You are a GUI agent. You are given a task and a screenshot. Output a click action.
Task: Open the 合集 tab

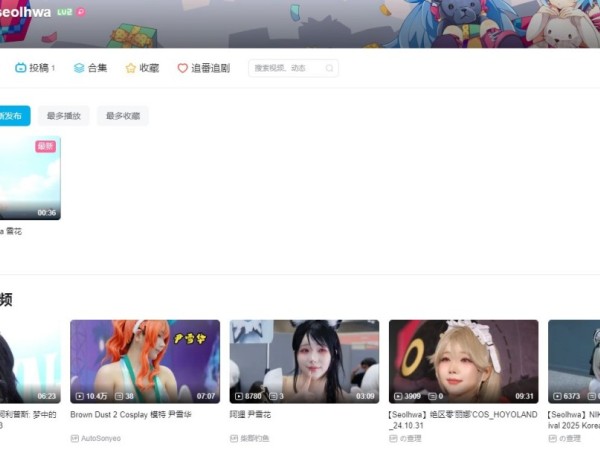click(x=90, y=68)
